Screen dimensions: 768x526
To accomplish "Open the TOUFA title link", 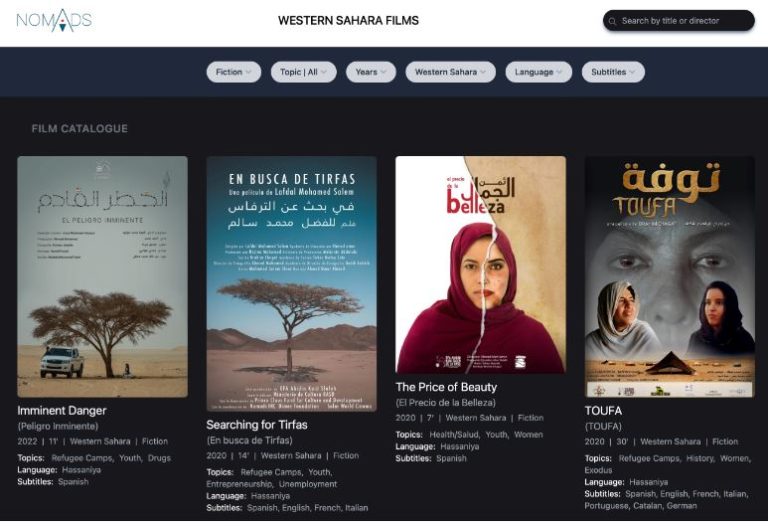I will click(603, 411).
